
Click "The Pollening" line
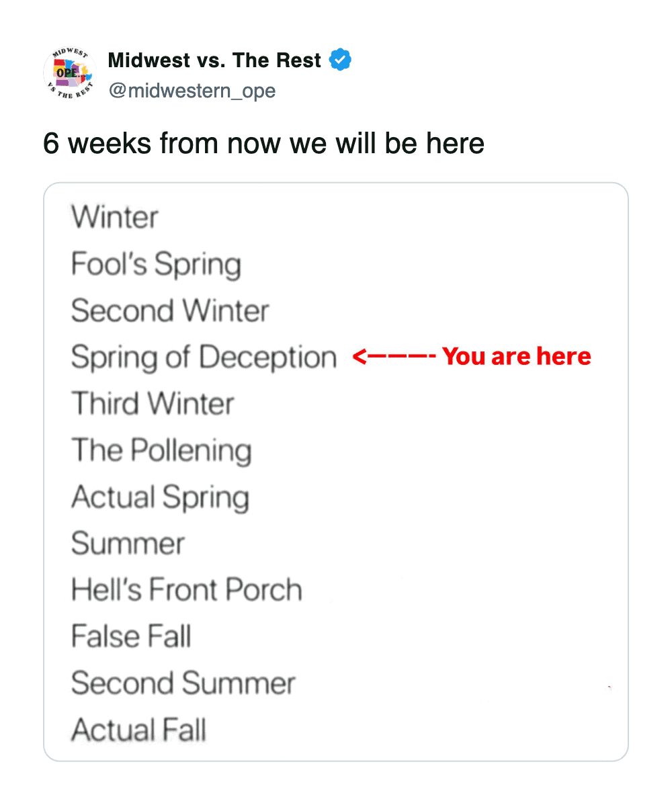(161, 450)
